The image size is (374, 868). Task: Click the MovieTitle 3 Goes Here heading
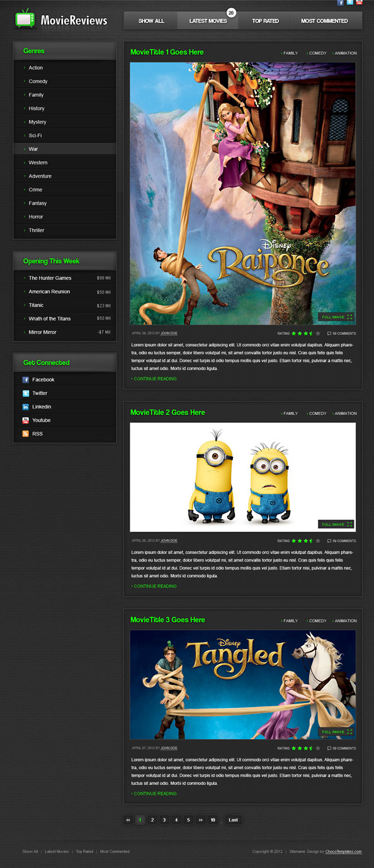tap(167, 620)
